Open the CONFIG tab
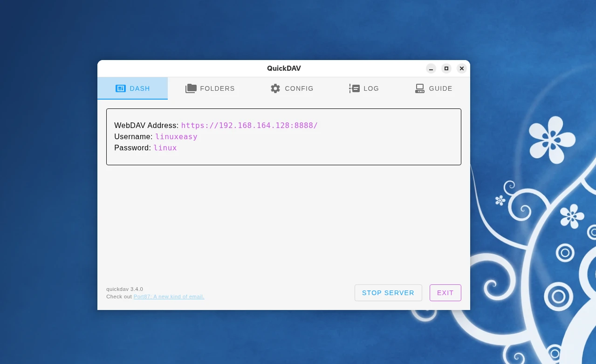The width and height of the screenshot is (596, 364). [292, 88]
